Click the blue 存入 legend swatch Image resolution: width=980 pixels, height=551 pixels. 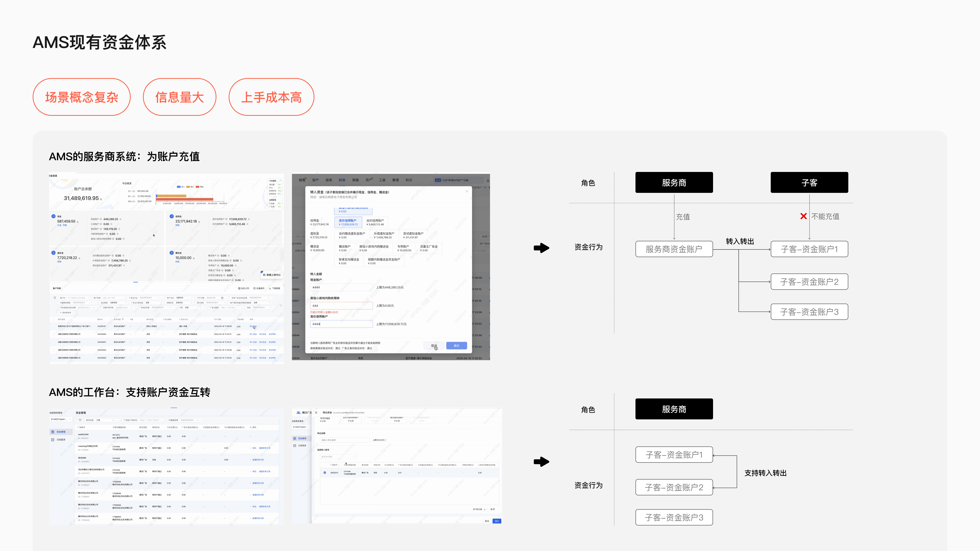(179, 187)
